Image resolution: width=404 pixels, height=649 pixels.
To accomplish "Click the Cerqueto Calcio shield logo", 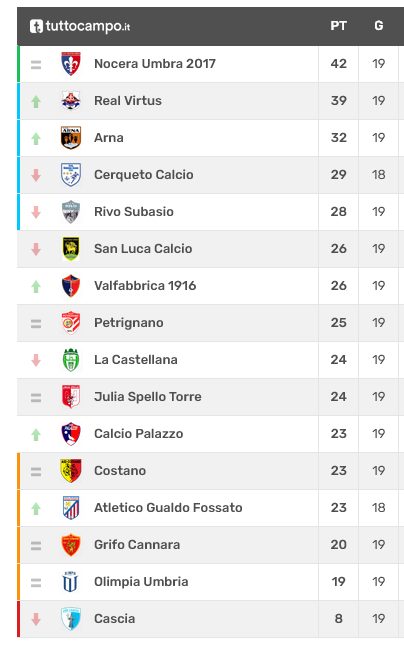I will point(71,175).
